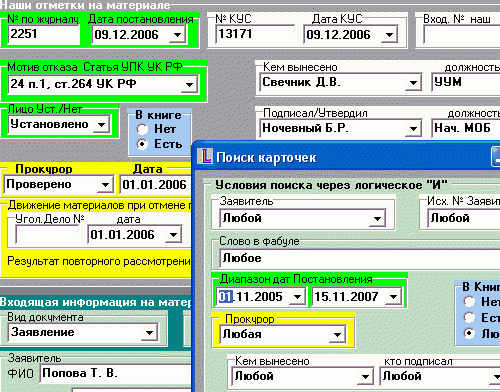Click 'Результат повторного рассмотрени' label
This screenshot has height=392, width=500.
point(99,261)
